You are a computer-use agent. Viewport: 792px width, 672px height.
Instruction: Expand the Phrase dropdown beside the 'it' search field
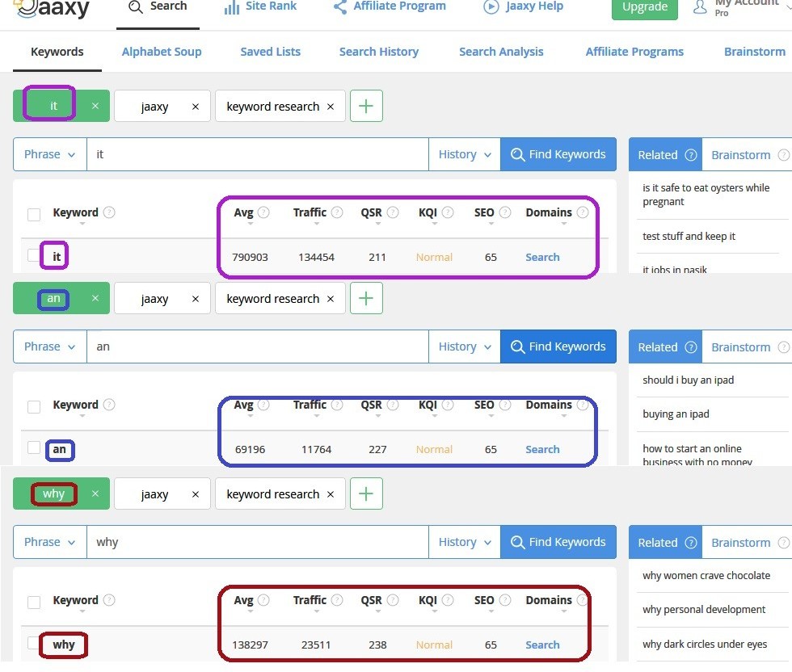[x=50, y=154]
